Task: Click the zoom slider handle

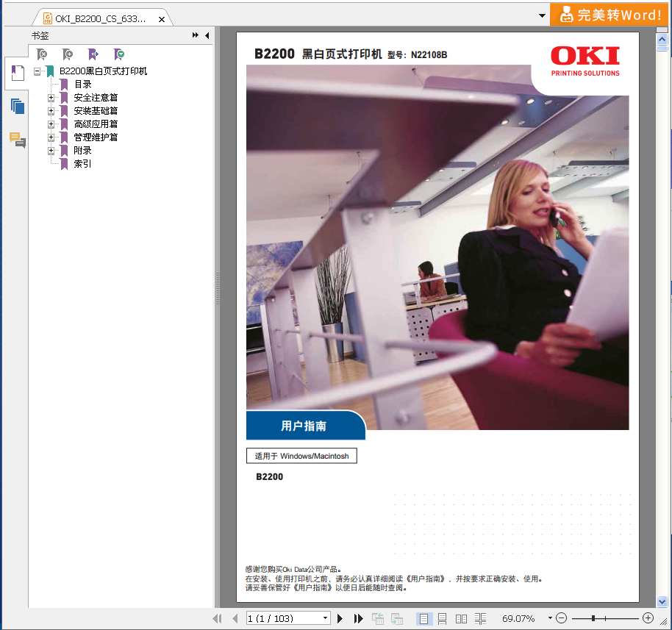Action: tap(593, 618)
